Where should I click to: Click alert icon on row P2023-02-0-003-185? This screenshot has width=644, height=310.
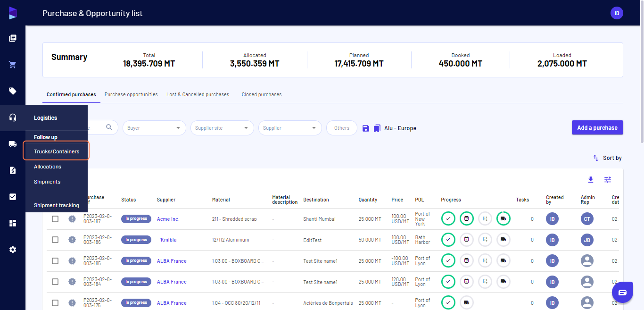pos(72,261)
